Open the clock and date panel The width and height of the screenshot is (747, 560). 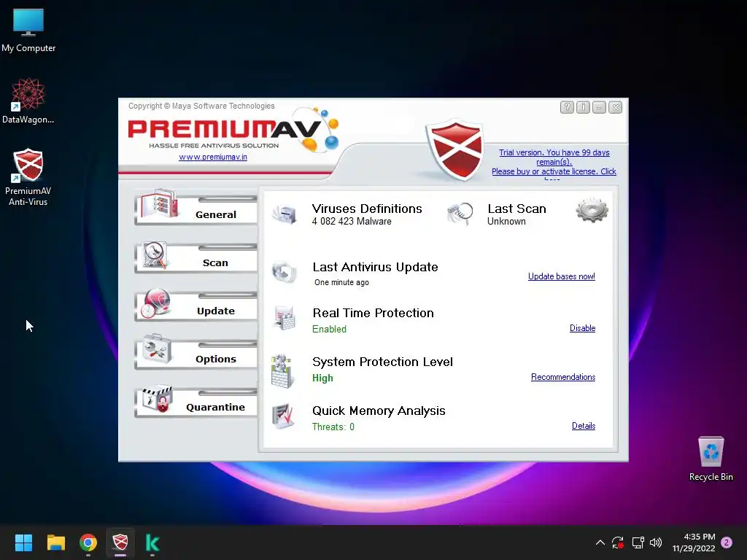click(x=694, y=542)
